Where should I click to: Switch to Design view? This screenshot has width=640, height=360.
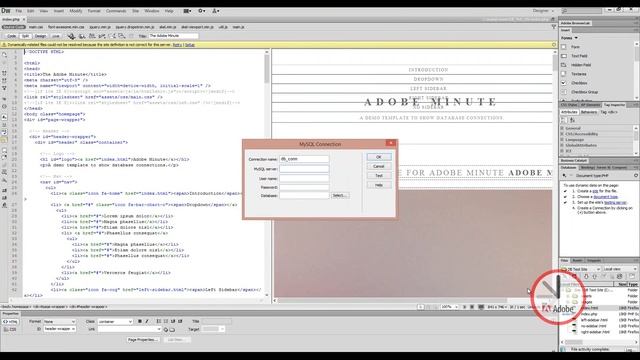pos(40,36)
